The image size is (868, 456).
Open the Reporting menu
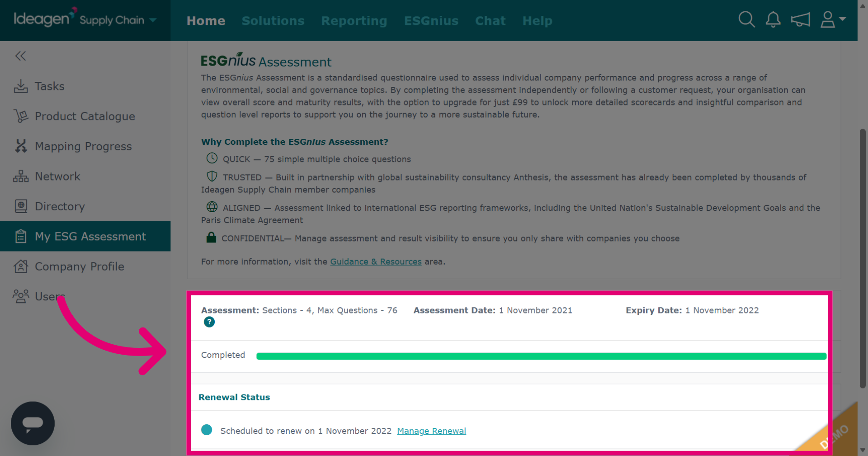click(354, 21)
